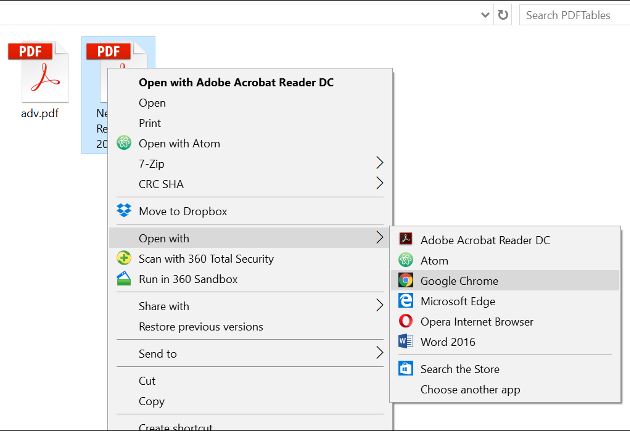Image resolution: width=630 pixels, height=431 pixels.
Task: Open file with Microsoft Edge
Action: coord(505,301)
